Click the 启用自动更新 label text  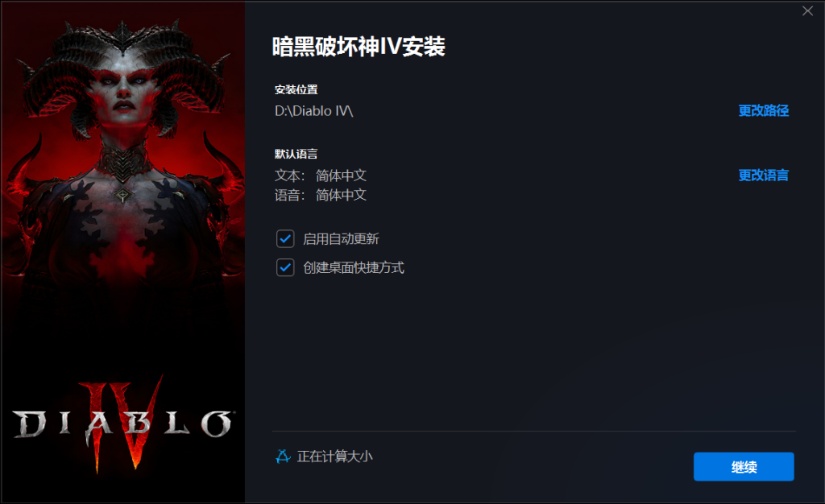pyautogui.click(x=341, y=239)
